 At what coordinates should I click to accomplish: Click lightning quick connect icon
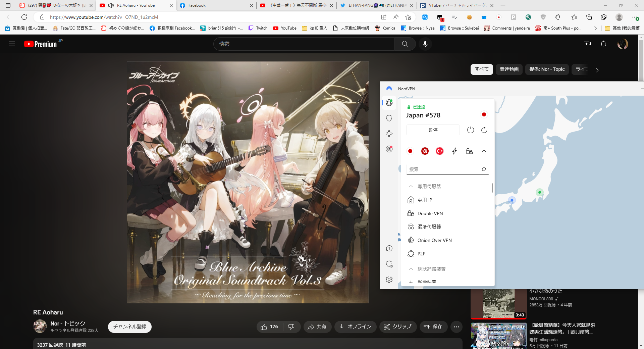pyautogui.click(x=454, y=151)
